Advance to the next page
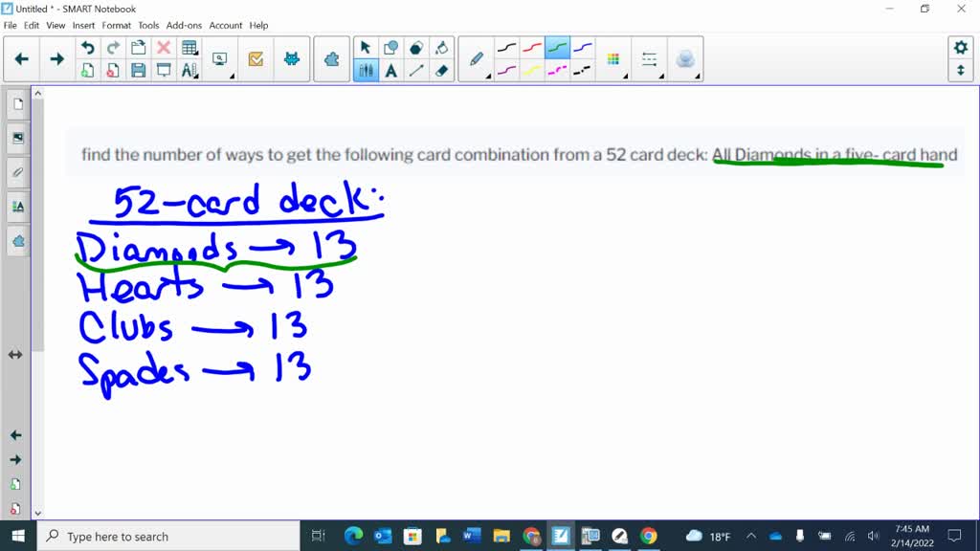This screenshot has height=551, width=980. pyautogui.click(x=56, y=58)
